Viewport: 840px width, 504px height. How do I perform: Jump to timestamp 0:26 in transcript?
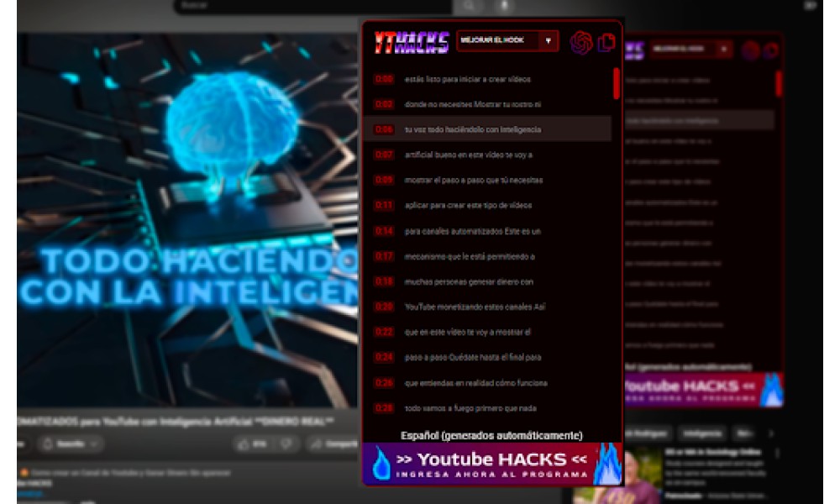tap(384, 382)
